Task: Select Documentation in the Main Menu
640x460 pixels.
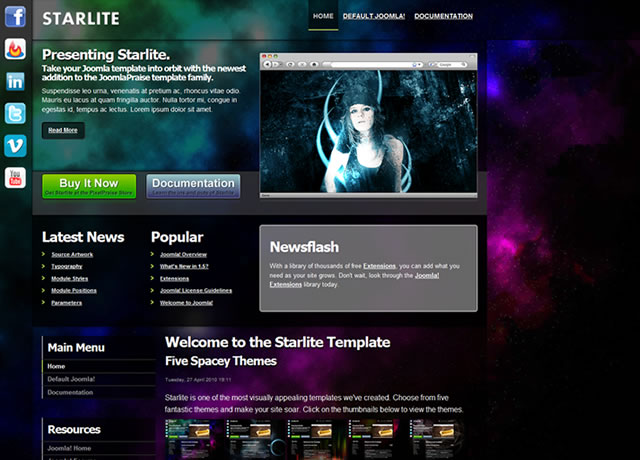Action: click(x=99, y=392)
